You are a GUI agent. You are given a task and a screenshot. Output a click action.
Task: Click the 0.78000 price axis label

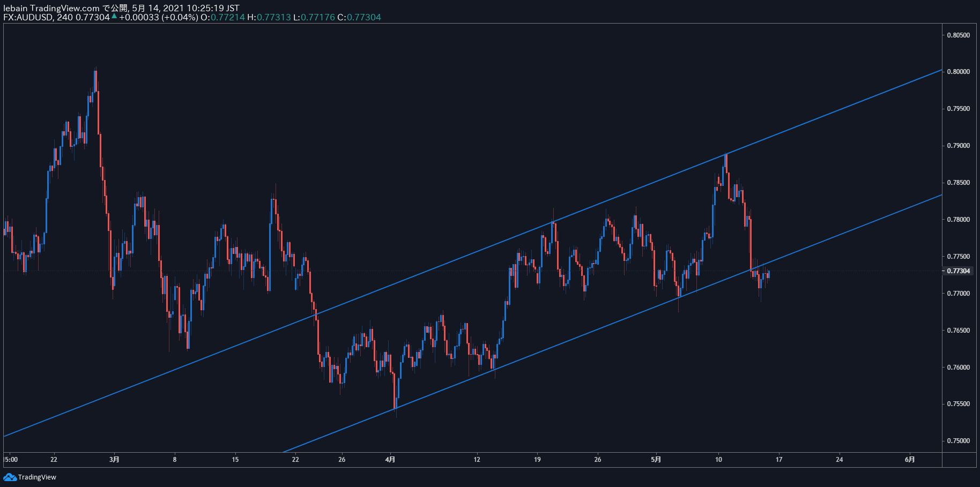pos(958,220)
